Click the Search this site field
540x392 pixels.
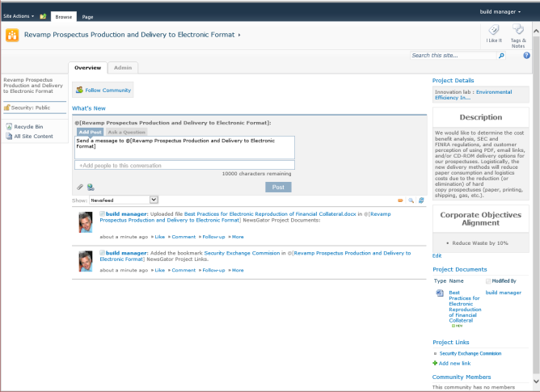452,56
